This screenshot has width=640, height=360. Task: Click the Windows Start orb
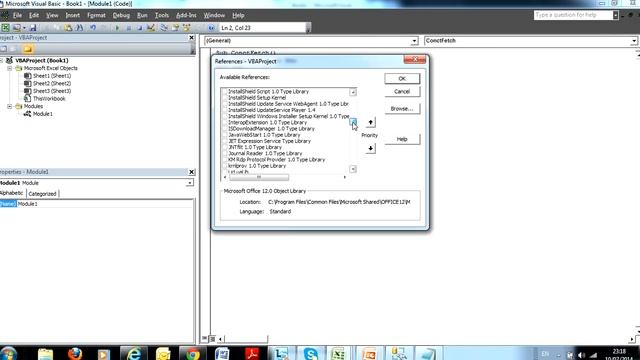(x=8, y=353)
